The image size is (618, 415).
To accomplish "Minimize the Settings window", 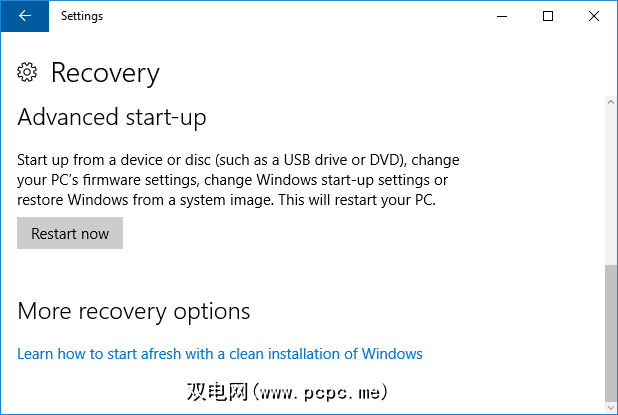I will pyautogui.click(x=502, y=16).
